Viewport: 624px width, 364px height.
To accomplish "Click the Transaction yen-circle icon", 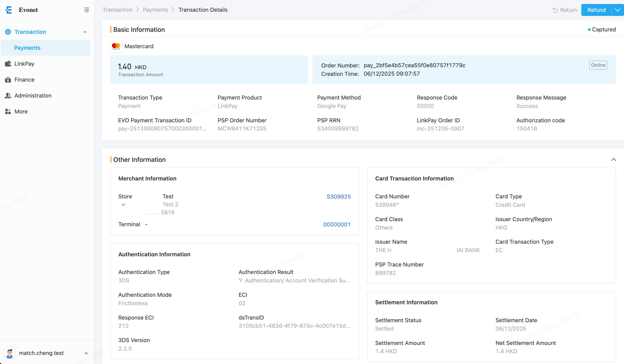I will tap(8, 32).
